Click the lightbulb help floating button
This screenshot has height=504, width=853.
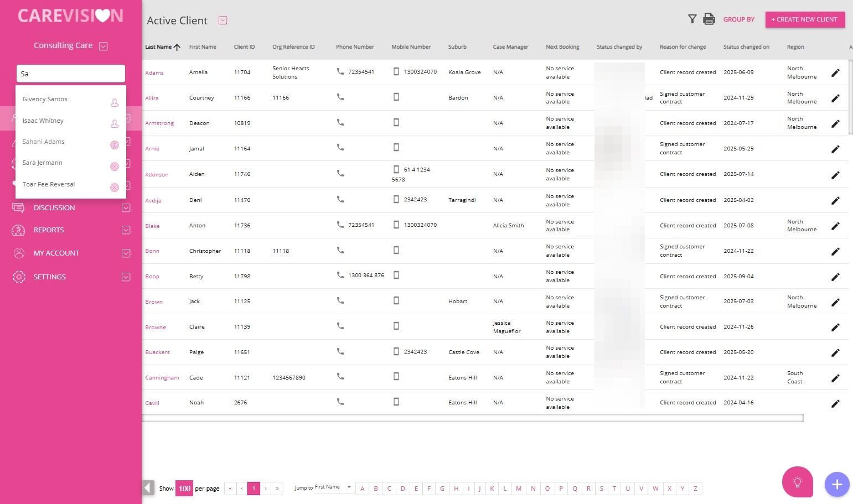pyautogui.click(x=798, y=482)
